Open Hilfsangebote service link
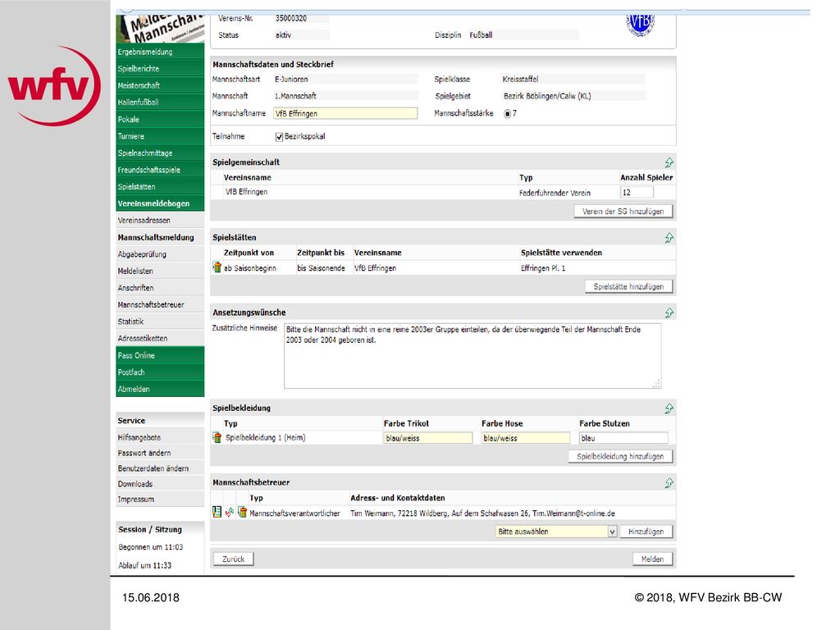 [160, 437]
